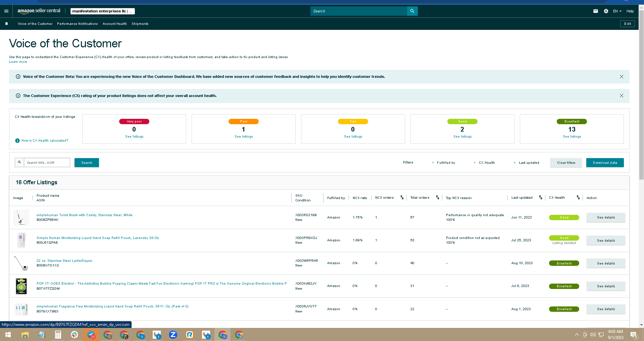Image resolution: width=644 pixels, height=341 pixels.
Task: Open the hamburger navigation menu
Action: point(6,11)
